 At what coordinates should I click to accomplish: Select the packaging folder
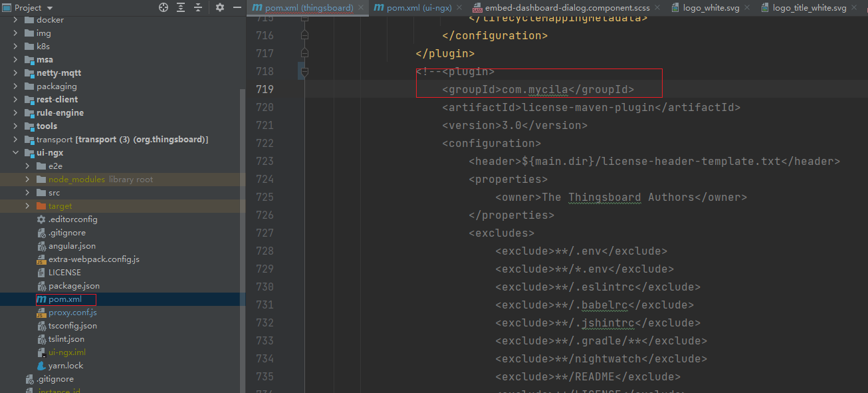(56, 86)
